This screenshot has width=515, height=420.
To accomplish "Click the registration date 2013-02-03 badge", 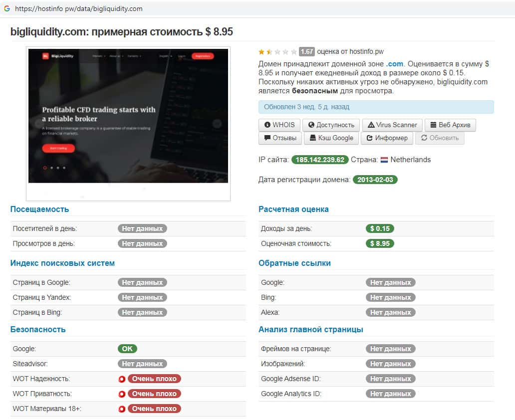I will (x=375, y=180).
